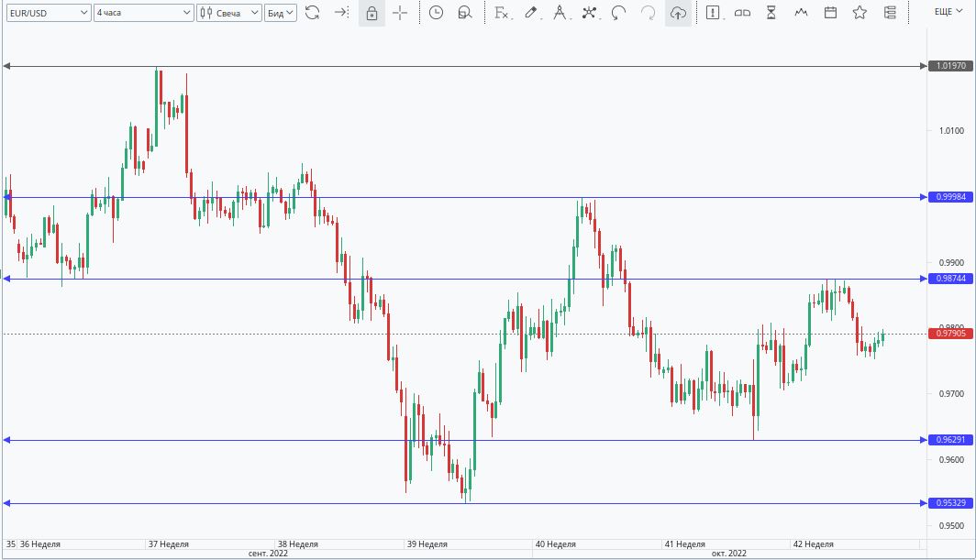Select the 0.99984 blue level price label
Viewport: 976px width, 560px height.
950,197
